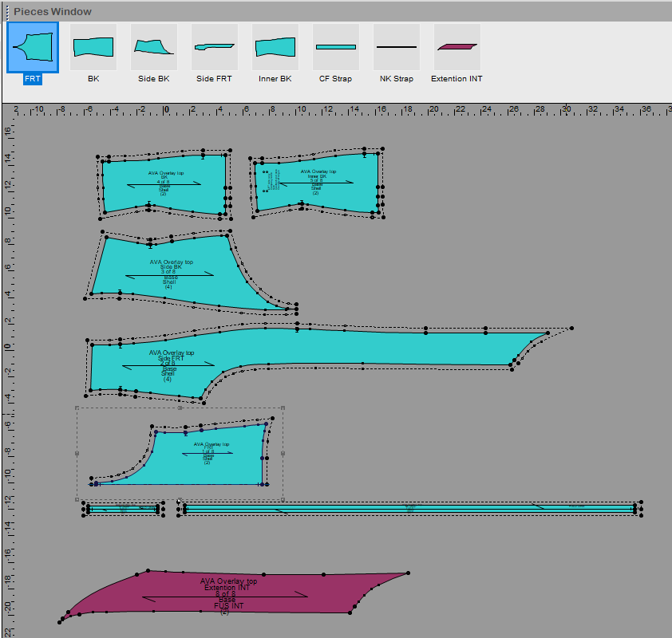Click the BK label under thumbnail
This screenshot has height=638, width=672.
[x=93, y=79]
